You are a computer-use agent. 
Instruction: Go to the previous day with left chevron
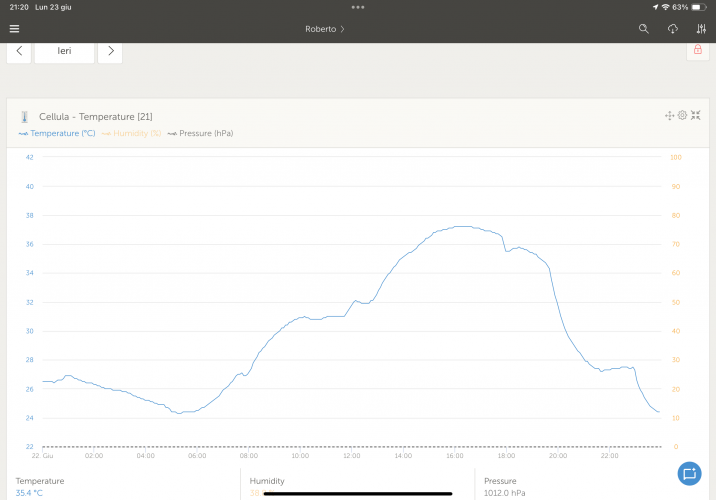[x=19, y=50]
